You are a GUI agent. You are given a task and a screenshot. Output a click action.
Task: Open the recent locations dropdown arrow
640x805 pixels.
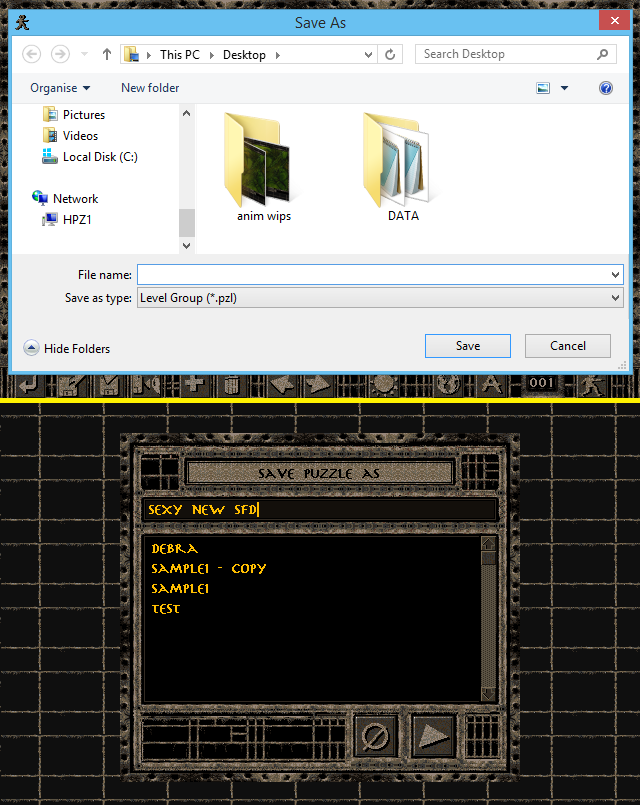pos(85,54)
